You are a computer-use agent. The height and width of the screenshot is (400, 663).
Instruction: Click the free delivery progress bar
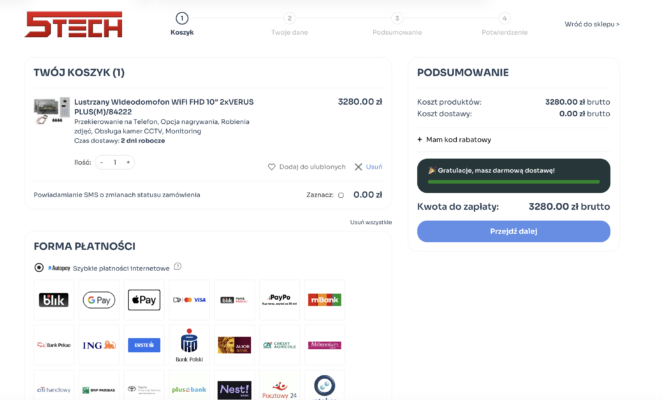point(513,182)
